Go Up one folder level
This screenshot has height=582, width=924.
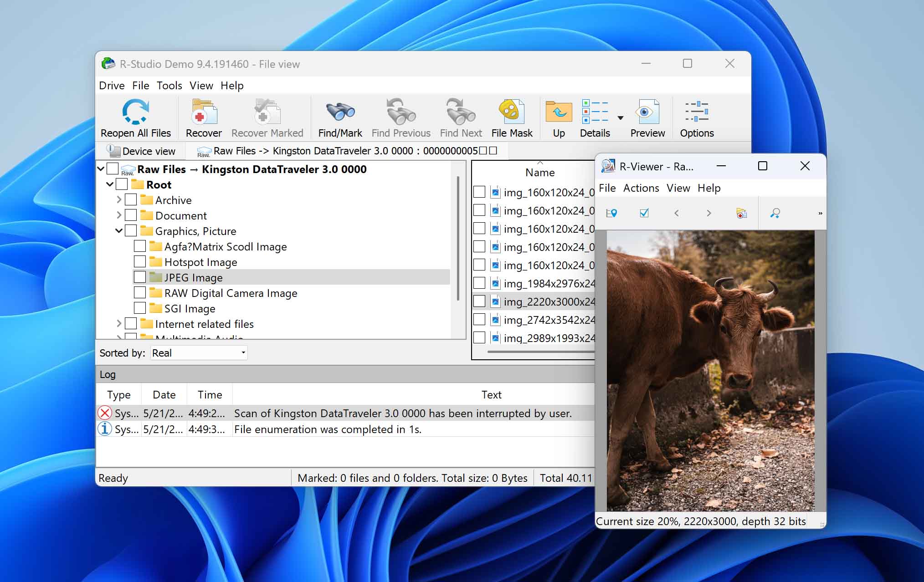559,112
